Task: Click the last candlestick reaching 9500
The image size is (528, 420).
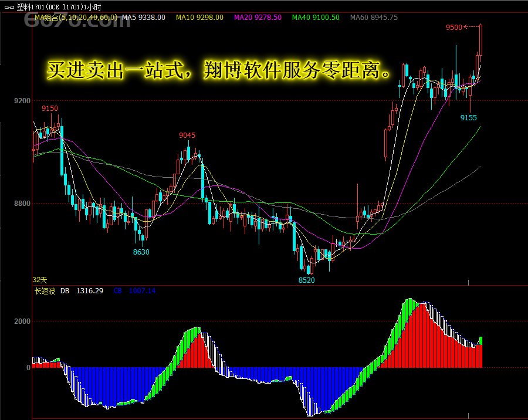Action: [481, 40]
